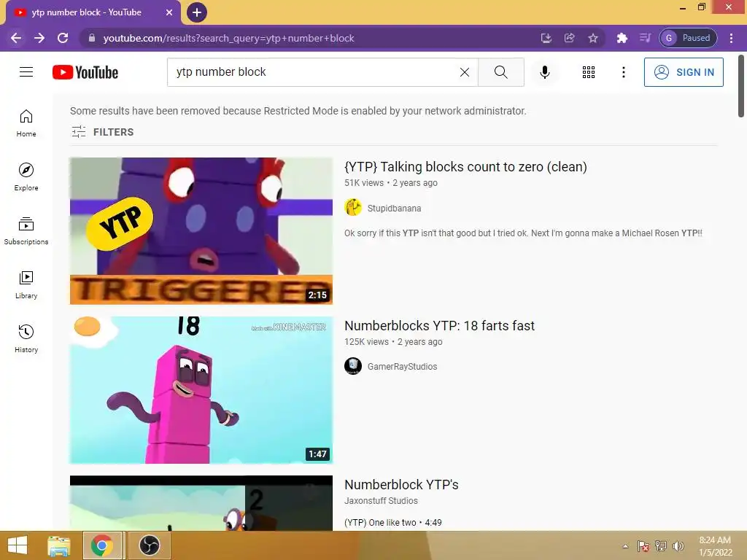Select the 'ytp number block - YouTube' tab
The width and height of the screenshot is (747, 560).
click(86, 12)
